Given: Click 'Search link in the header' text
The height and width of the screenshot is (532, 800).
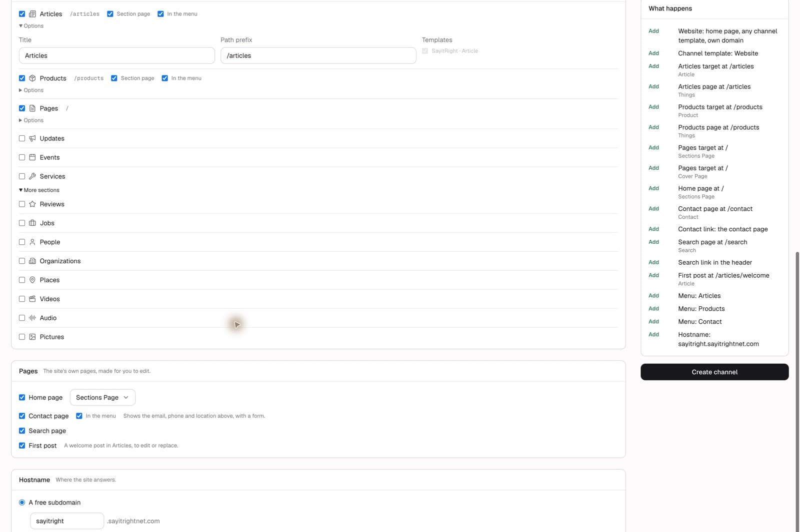Looking at the screenshot, I should tap(715, 263).
